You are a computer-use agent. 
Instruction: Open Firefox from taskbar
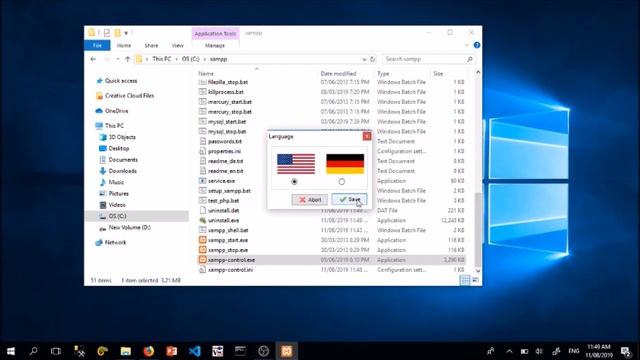click(149, 351)
